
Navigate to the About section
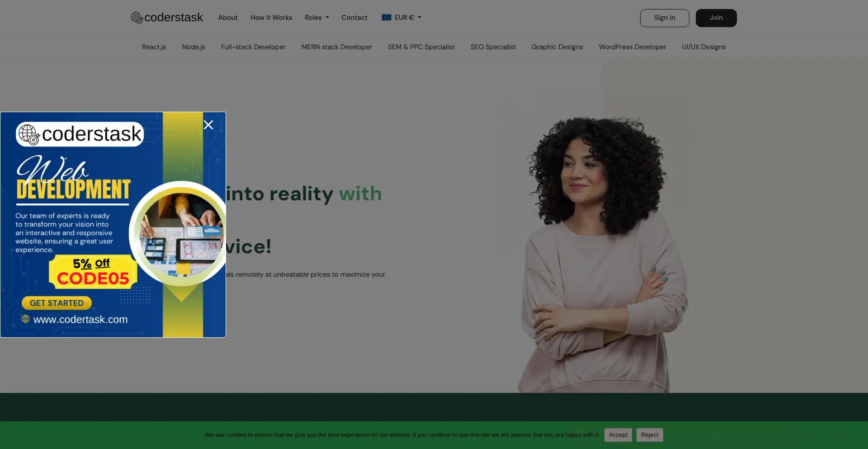coord(227,18)
